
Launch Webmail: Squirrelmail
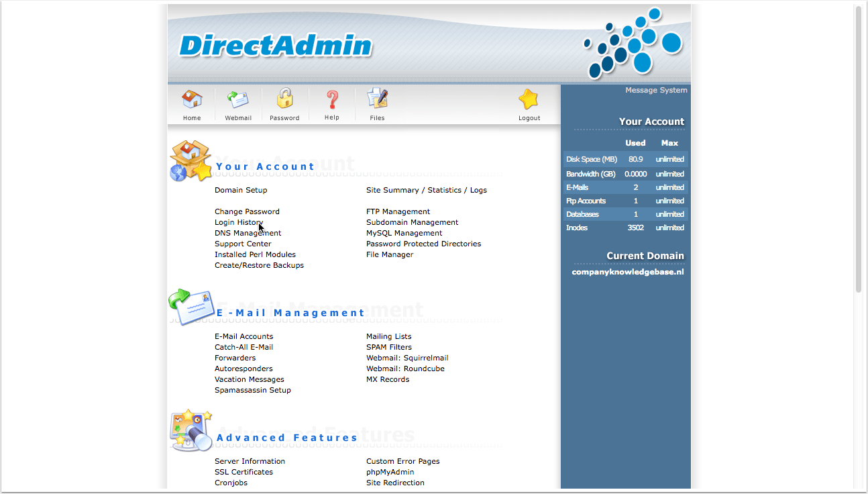click(407, 358)
